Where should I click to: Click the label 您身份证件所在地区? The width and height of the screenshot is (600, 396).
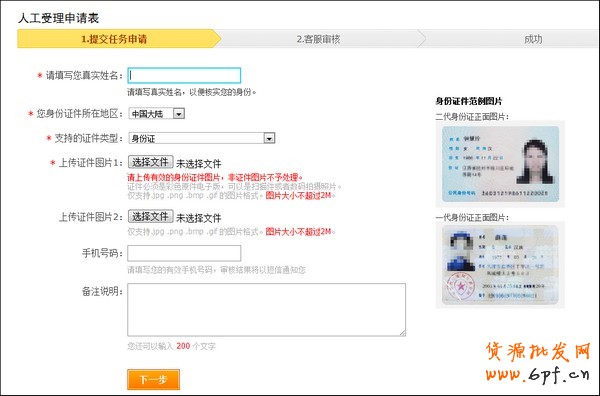(x=80, y=114)
